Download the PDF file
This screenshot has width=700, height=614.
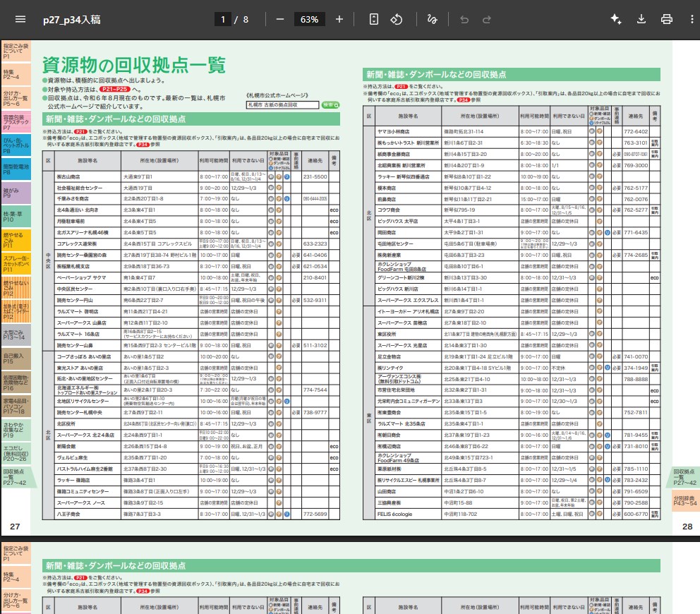pos(641,19)
